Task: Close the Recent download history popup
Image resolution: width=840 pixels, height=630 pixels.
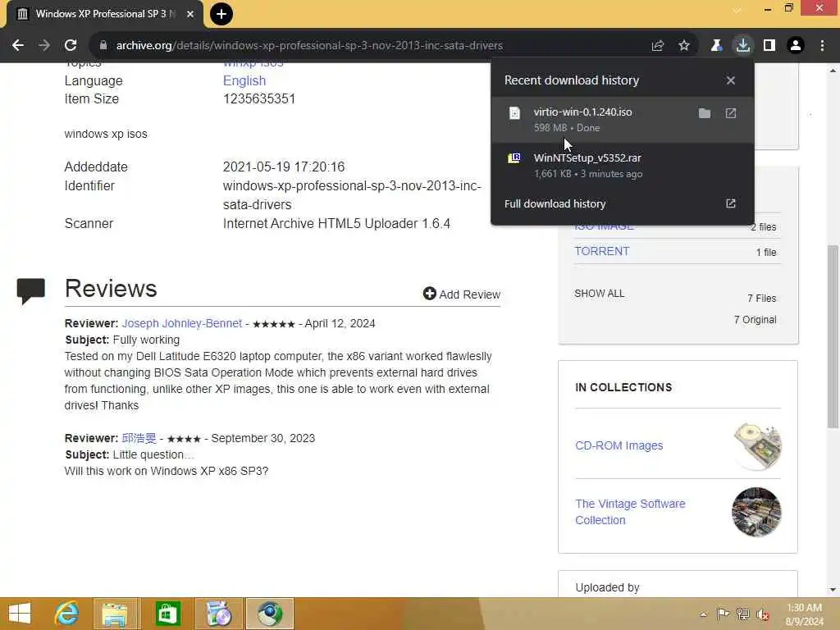Action: 731,80
